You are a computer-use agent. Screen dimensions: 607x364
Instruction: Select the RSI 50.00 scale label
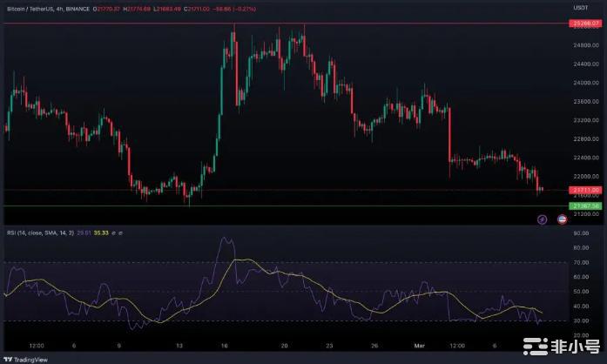point(581,292)
